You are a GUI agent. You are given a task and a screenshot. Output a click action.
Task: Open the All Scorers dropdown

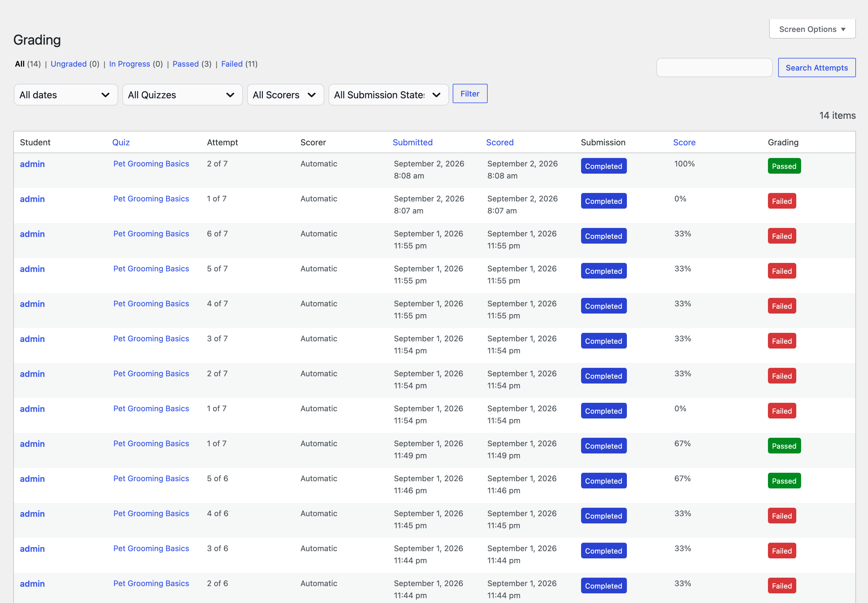285,94
